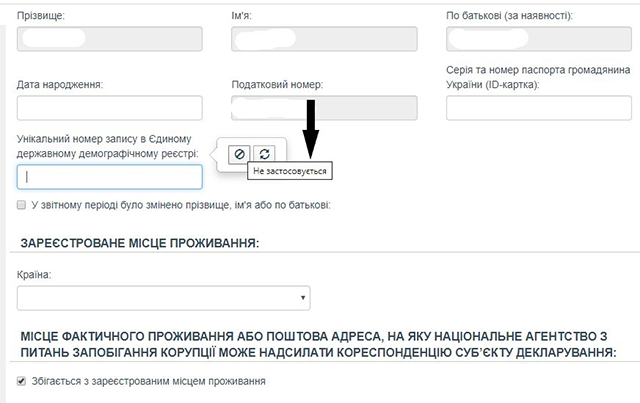Click the black arrow annotation above tooltip
640x403 pixels.
pos(310,128)
